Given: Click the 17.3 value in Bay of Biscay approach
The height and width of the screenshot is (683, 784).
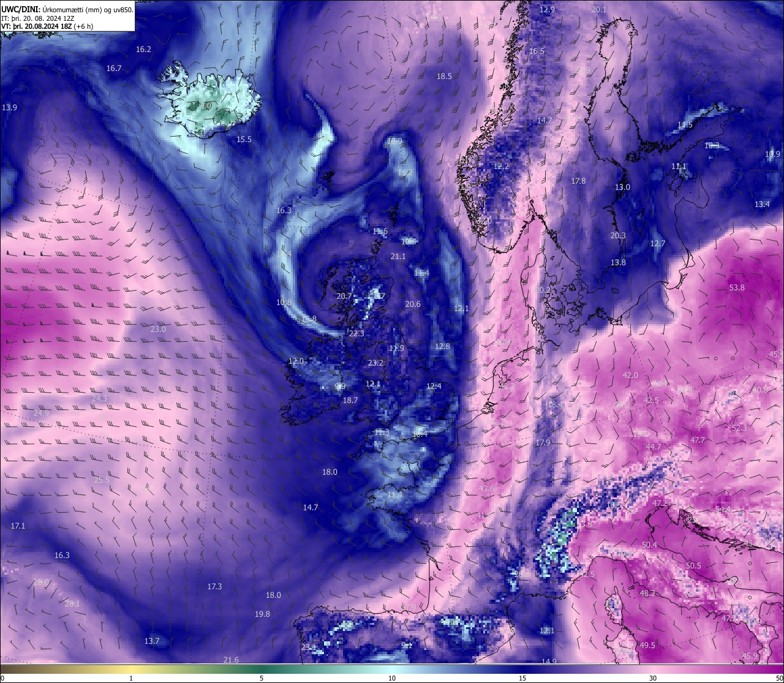Looking at the screenshot, I should coord(214,586).
